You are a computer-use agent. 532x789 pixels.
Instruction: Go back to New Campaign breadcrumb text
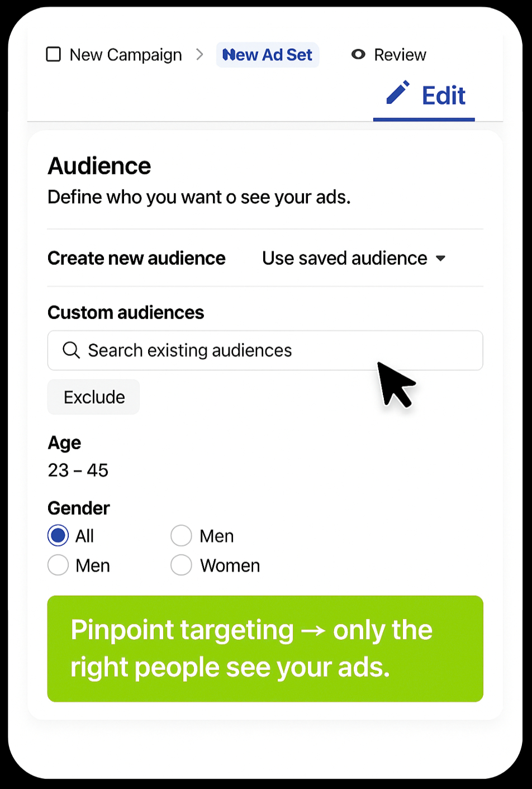[126, 55]
